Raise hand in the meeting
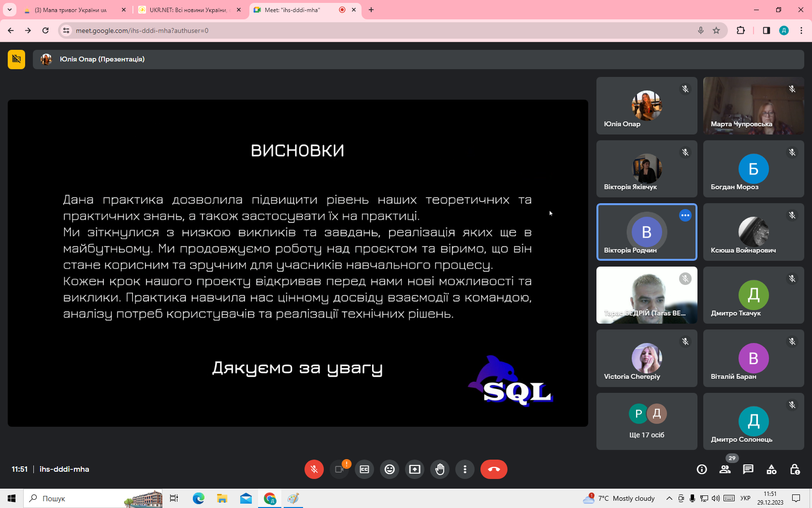Image resolution: width=812 pixels, height=508 pixels. (440, 469)
